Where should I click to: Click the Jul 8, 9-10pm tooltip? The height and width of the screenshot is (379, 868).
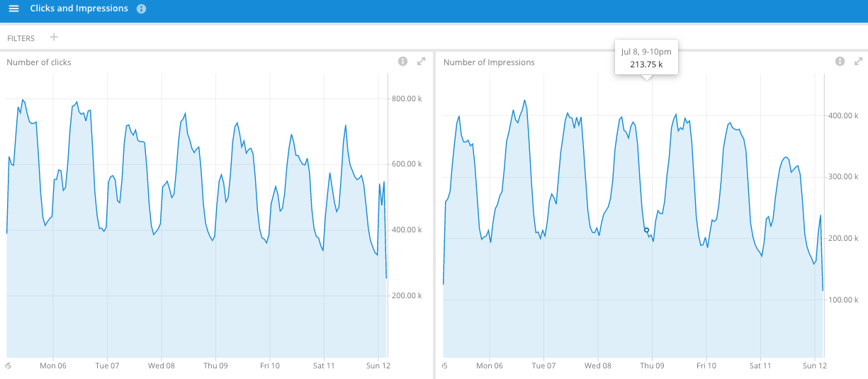(646, 57)
